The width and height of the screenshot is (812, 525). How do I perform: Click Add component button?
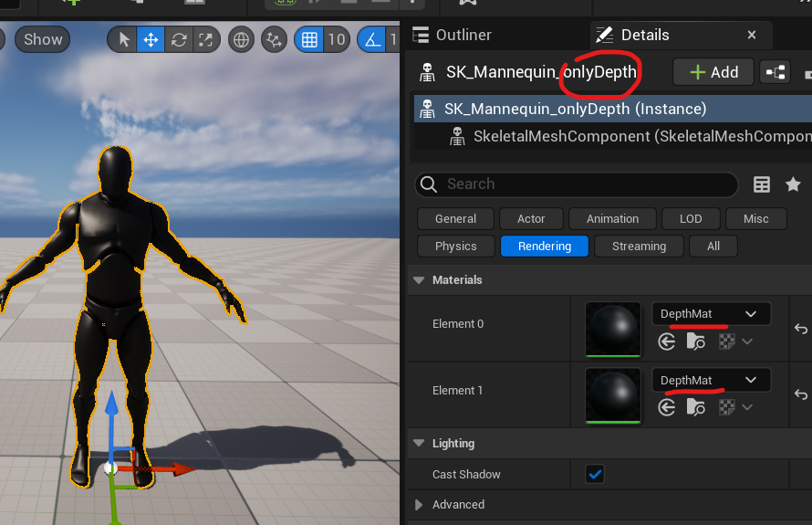pyautogui.click(x=713, y=72)
